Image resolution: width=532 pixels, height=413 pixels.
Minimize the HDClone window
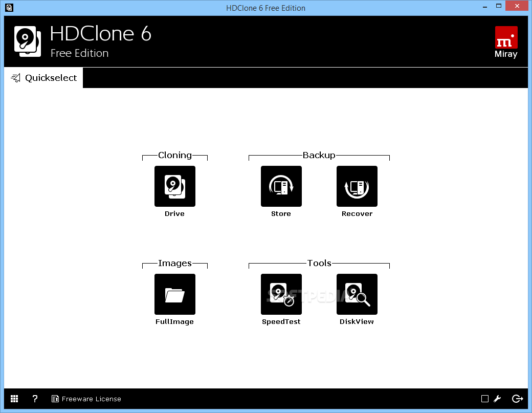coord(485,7)
